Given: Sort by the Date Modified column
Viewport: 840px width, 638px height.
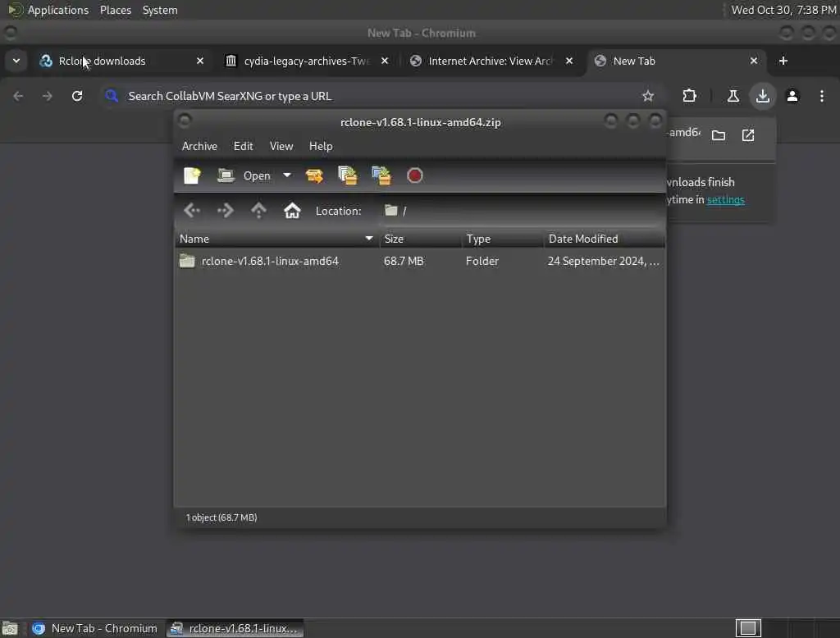Looking at the screenshot, I should pos(605,239).
